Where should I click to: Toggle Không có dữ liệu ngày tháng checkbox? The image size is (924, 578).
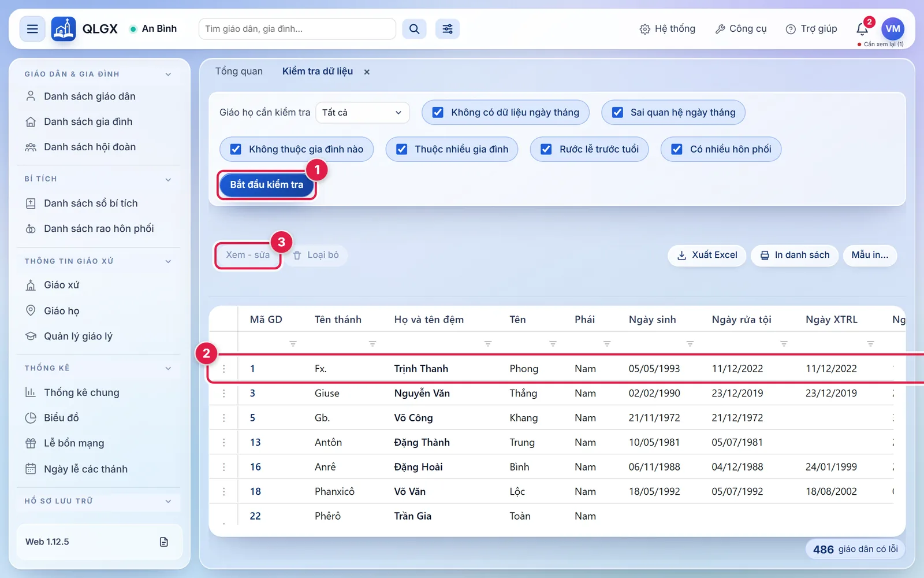(x=438, y=113)
